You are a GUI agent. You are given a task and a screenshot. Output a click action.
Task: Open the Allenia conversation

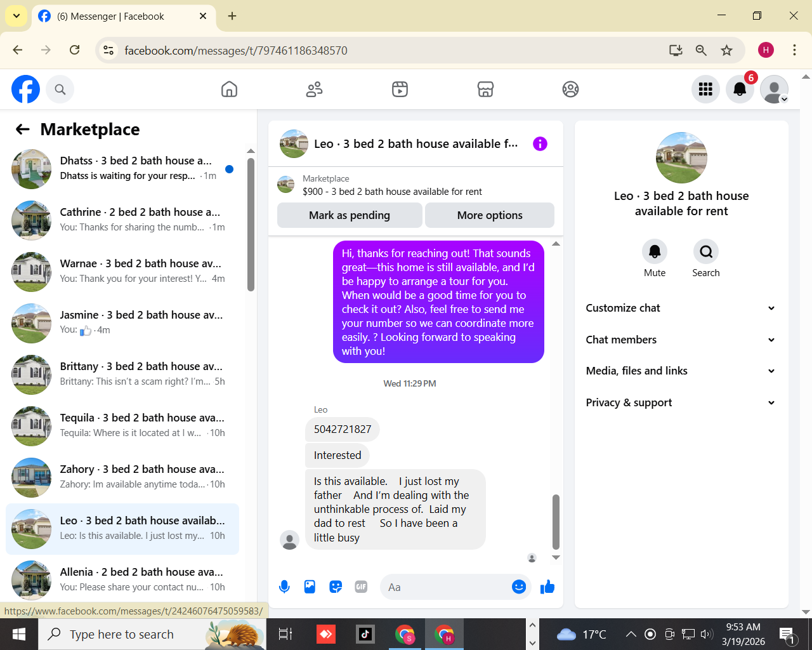pyautogui.click(x=122, y=580)
